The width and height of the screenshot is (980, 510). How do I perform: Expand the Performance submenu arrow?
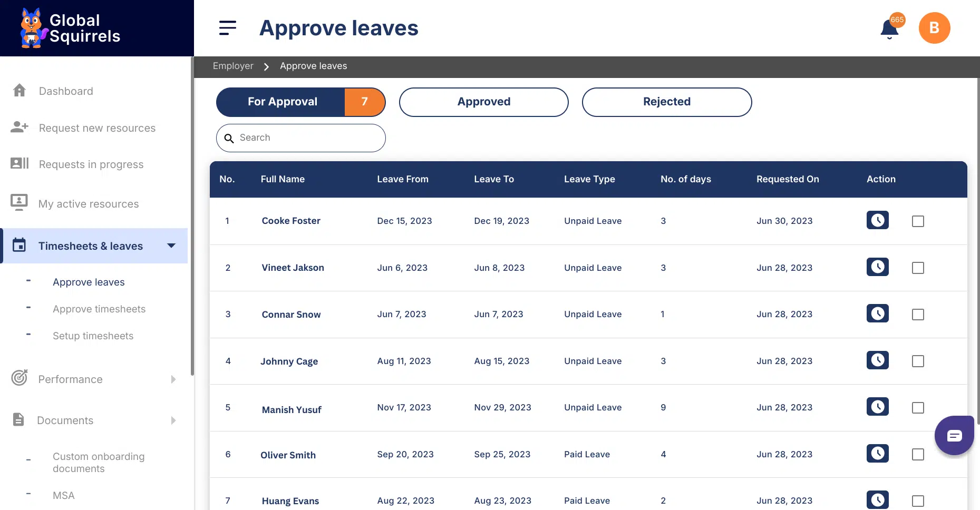173,379
